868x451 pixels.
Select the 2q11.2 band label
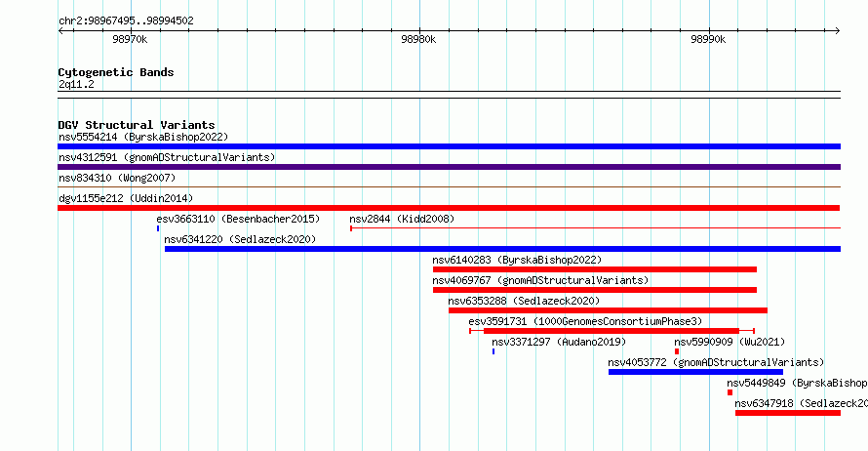pyautogui.click(x=76, y=84)
